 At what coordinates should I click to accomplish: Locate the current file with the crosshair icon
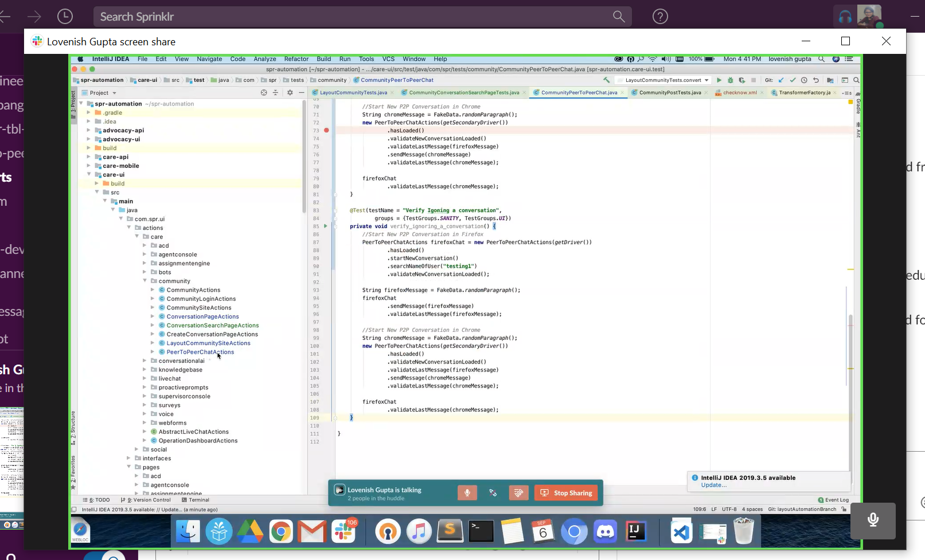tap(264, 93)
